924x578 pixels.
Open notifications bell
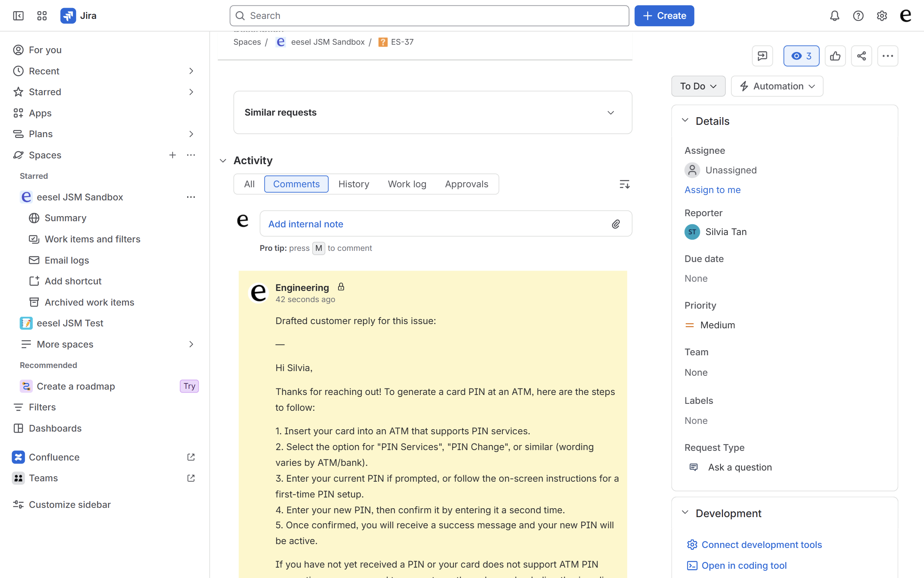click(834, 16)
